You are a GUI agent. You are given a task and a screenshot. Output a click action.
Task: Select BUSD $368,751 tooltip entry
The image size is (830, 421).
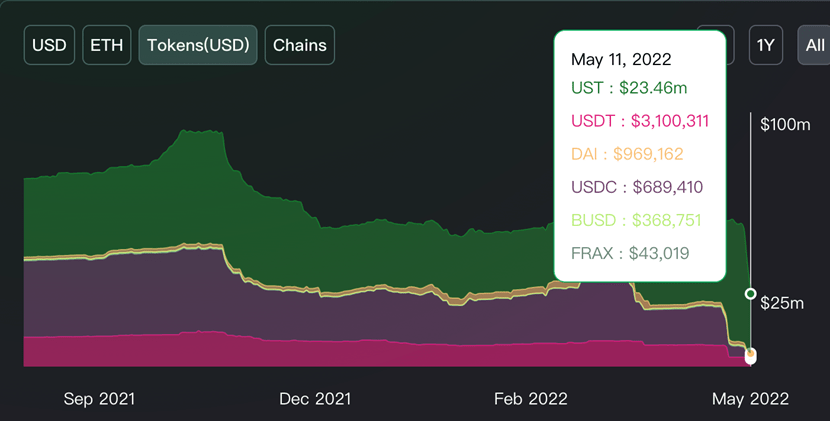636,220
